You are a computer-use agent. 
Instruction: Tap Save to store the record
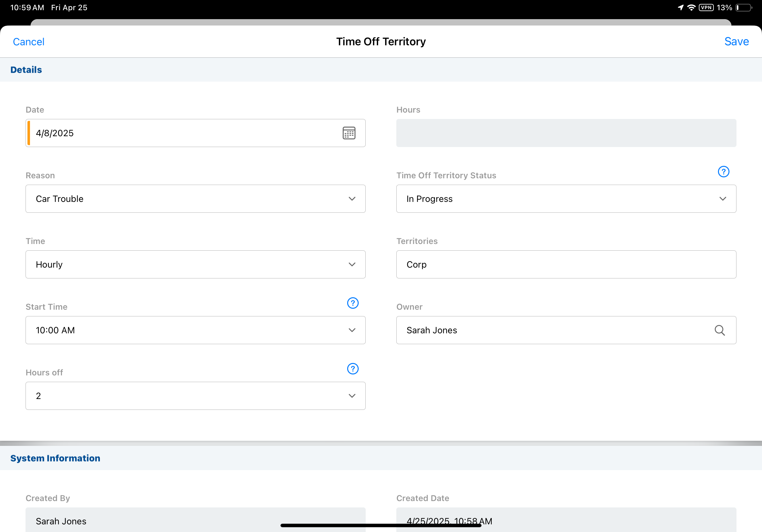click(x=736, y=41)
